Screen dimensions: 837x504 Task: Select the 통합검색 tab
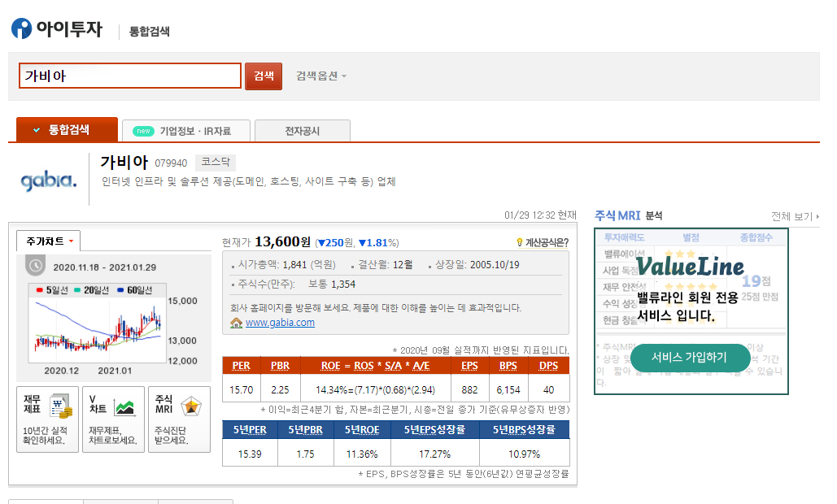[x=68, y=129]
